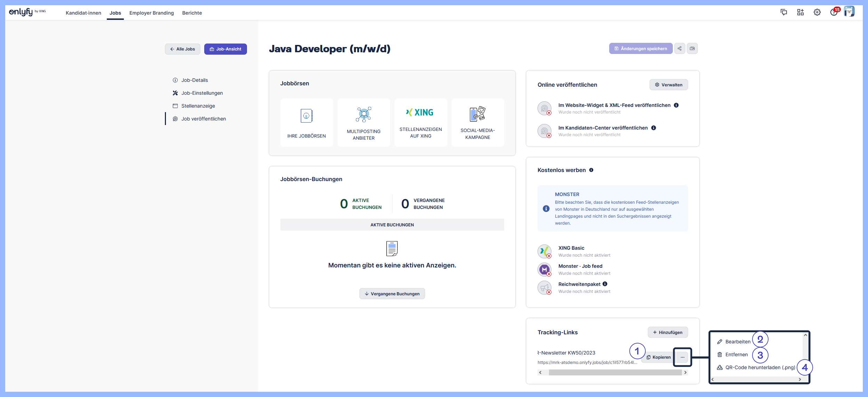Open notifications icon with 15 badge
The image size is (868, 397).
point(834,13)
